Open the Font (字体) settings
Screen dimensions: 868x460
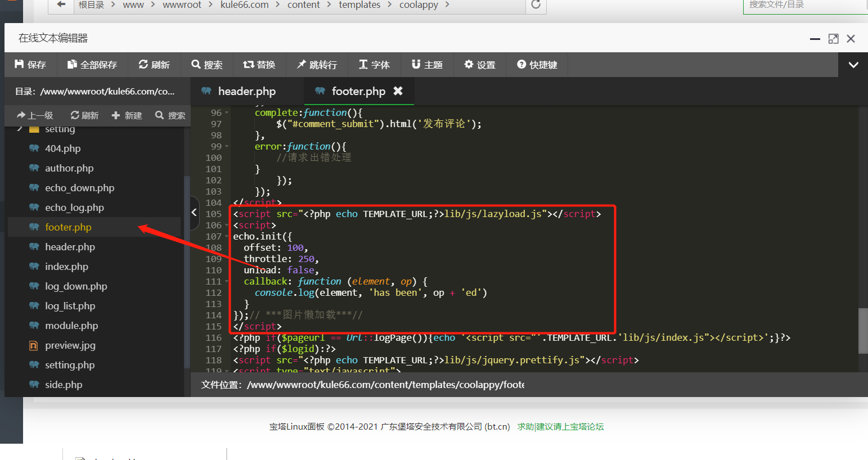point(374,65)
